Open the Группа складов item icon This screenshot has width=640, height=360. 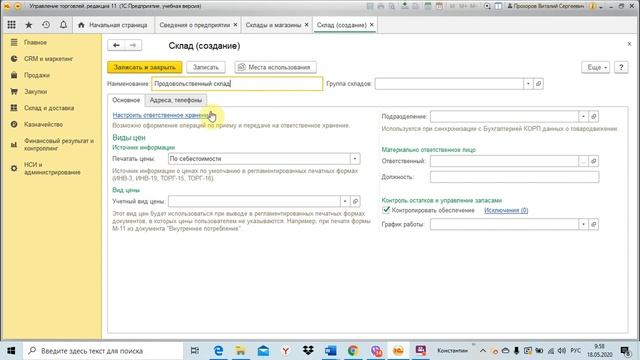click(x=538, y=84)
